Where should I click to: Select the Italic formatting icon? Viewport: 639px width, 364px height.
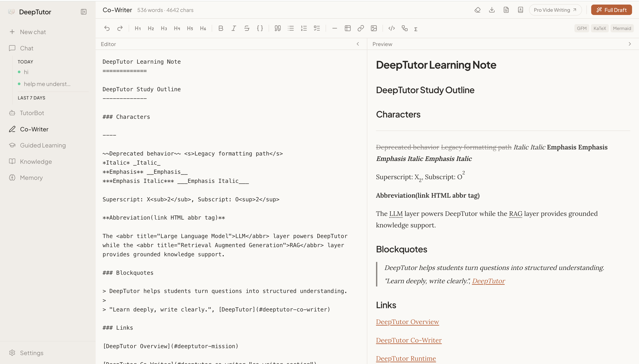point(233,28)
